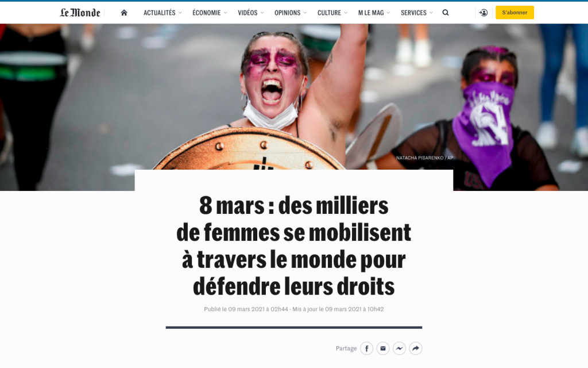
Task: Expand the Services dropdown chevron
Action: (x=431, y=13)
